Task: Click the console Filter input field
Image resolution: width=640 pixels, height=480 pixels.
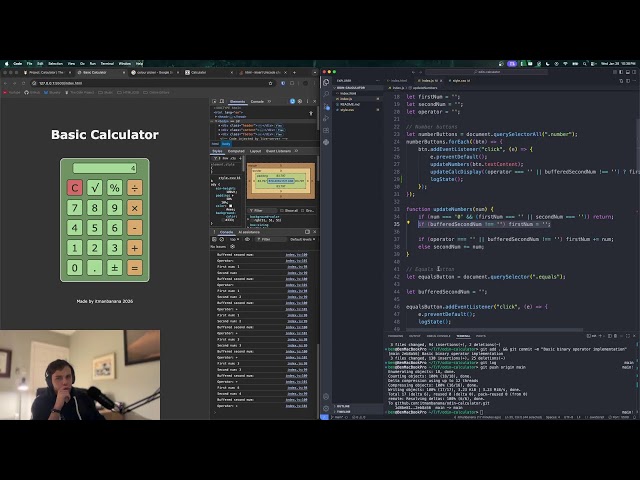Action: coord(269,240)
